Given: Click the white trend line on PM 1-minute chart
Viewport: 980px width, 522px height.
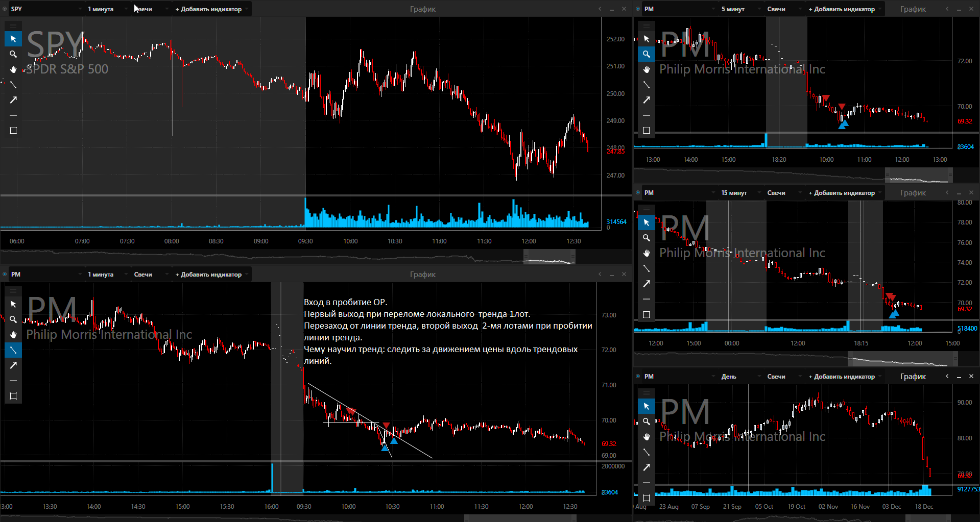Looking at the screenshot, I should (x=370, y=421).
